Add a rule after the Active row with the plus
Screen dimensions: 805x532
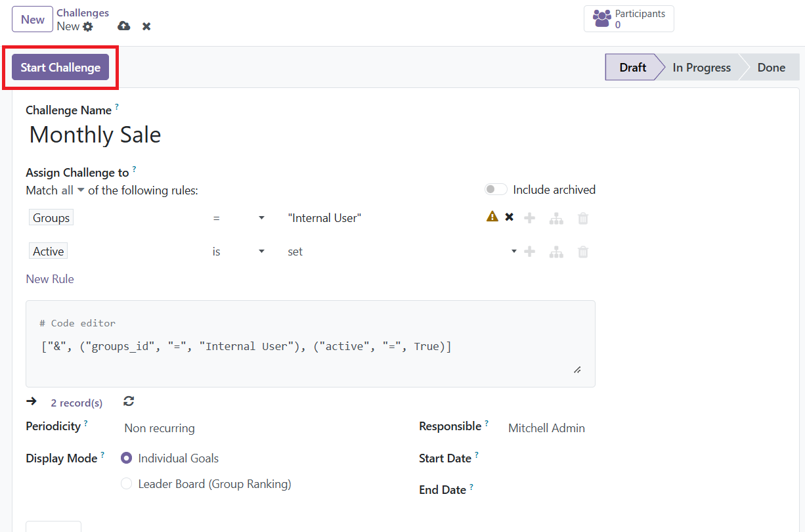pyautogui.click(x=530, y=252)
